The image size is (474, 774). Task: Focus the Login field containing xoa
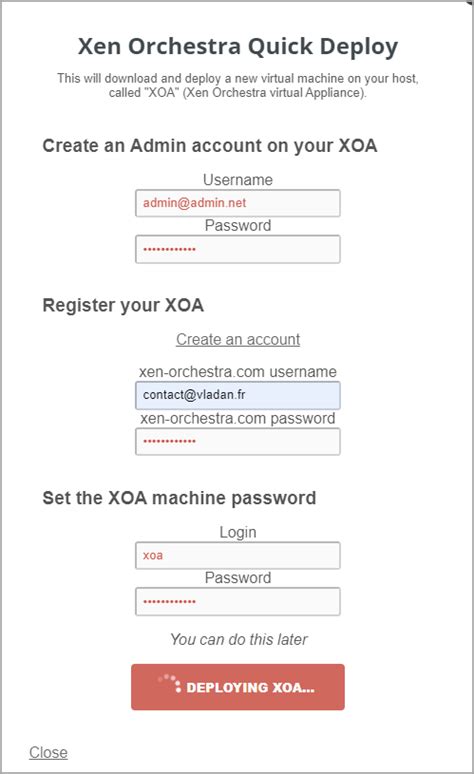point(238,555)
